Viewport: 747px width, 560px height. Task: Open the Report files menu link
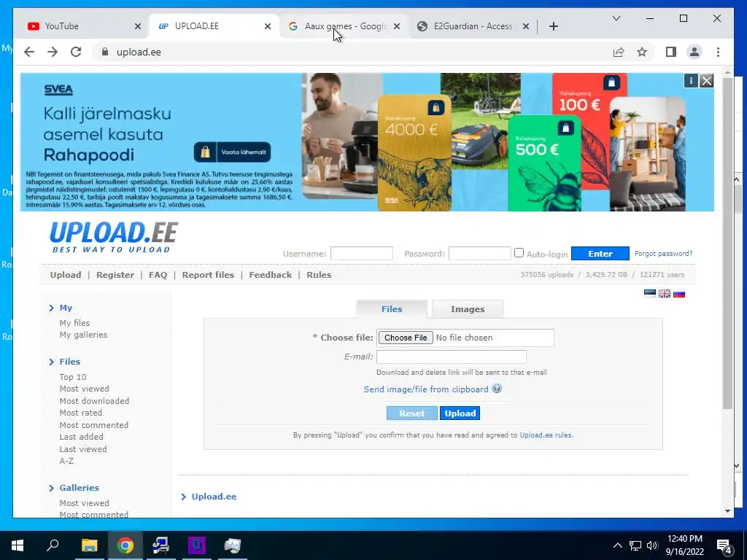(208, 275)
